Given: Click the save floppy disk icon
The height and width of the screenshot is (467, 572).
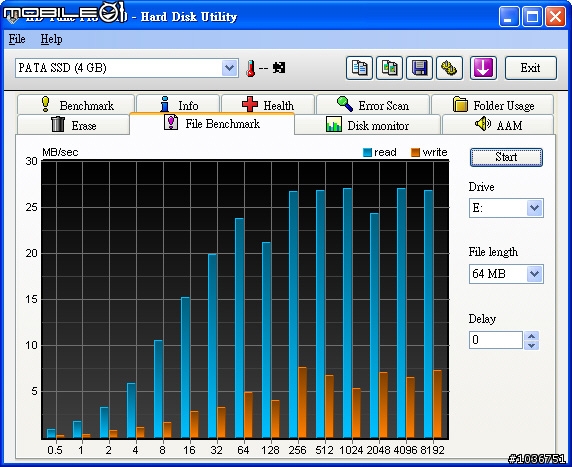Looking at the screenshot, I should coord(419,68).
